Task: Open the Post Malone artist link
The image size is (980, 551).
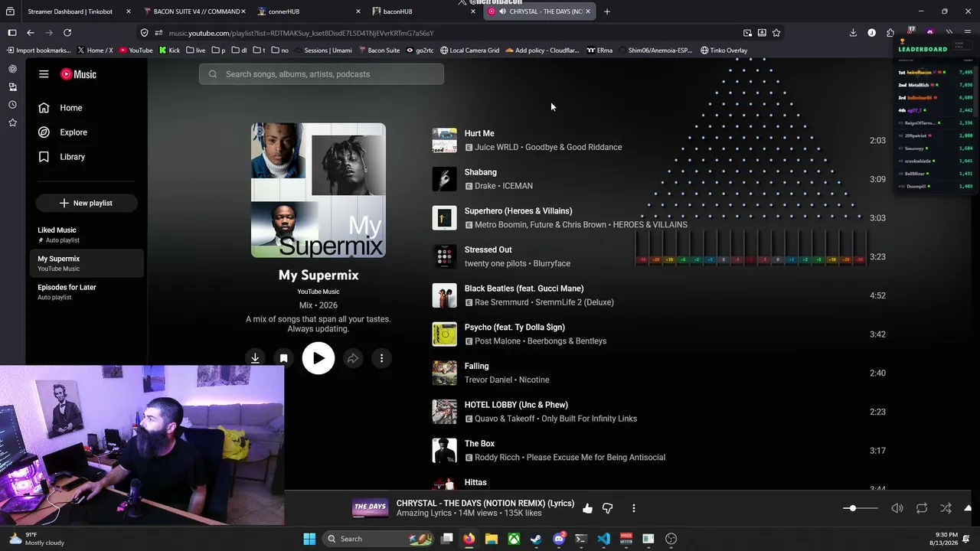Action: pyautogui.click(x=498, y=341)
